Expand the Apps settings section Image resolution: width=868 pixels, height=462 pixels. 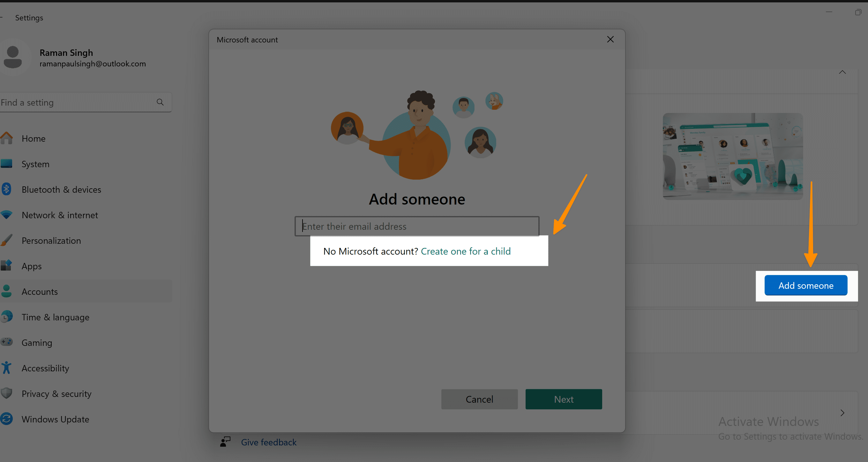coord(32,266)
